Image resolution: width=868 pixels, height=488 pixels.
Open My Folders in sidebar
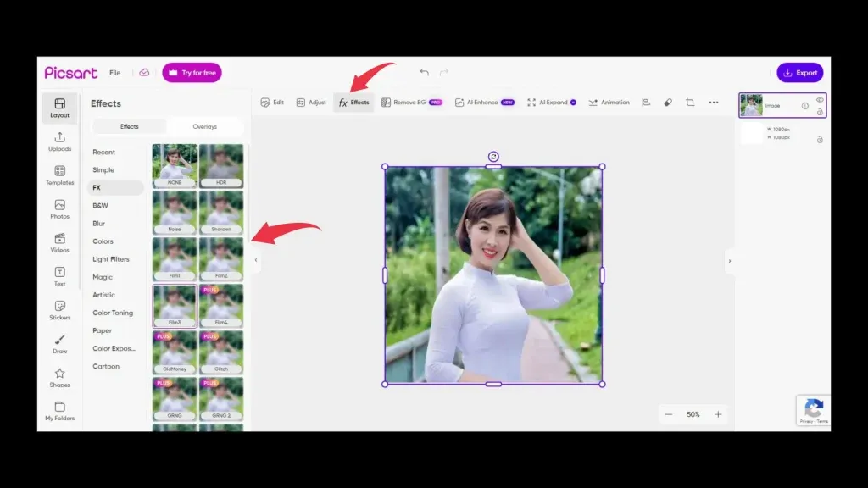(60, 412)
